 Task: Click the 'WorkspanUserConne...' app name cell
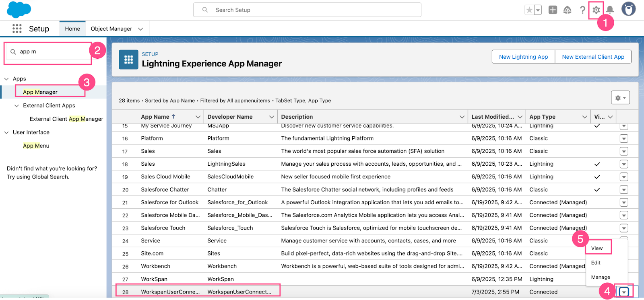click(170, 292)
